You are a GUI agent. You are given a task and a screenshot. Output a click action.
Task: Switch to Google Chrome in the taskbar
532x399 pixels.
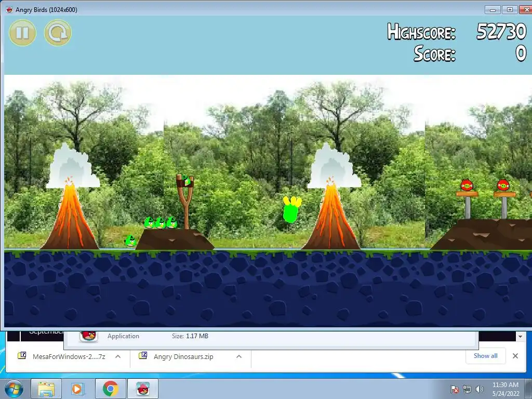pyautogui.click(x=111, y=389)
